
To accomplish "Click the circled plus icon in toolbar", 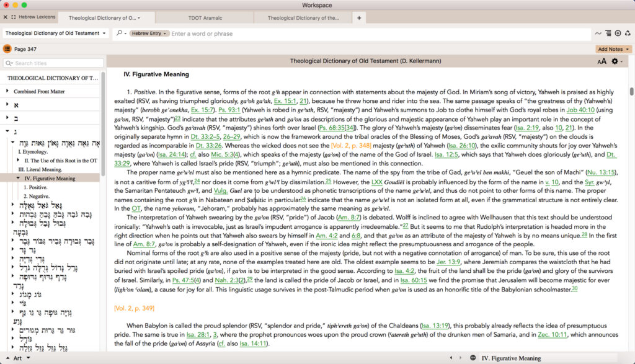I will (x=617, y=33).
